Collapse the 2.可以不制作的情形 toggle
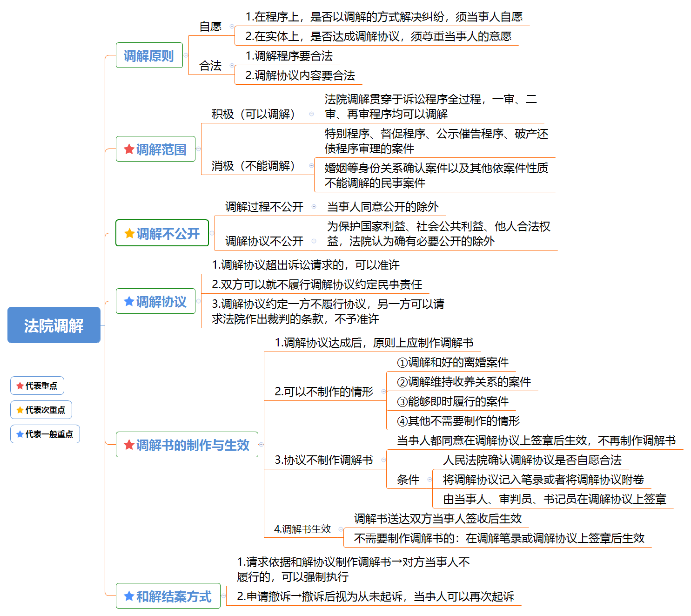The width and height of the screenshot is (691, 616). click(383, 391)
